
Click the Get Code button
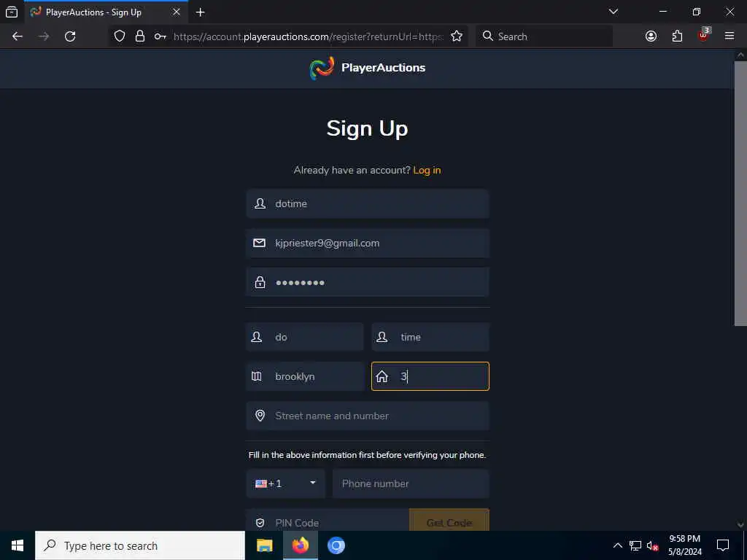(x=449, y=522)
